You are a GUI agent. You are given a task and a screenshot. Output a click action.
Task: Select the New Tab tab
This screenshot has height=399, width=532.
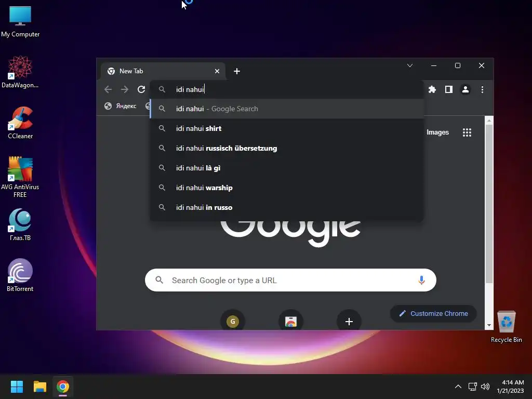[x=163, y=71]
